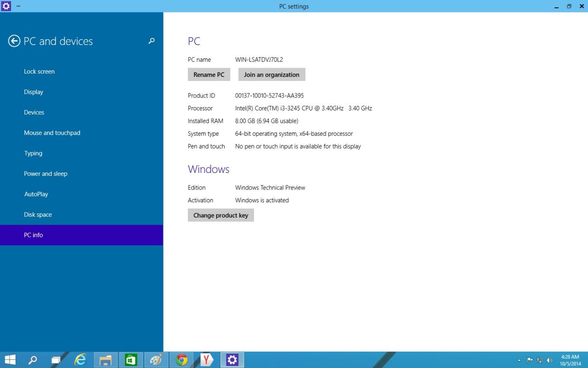Show hidden tray icons arrow
588x368 pixels.
point(519,360)
